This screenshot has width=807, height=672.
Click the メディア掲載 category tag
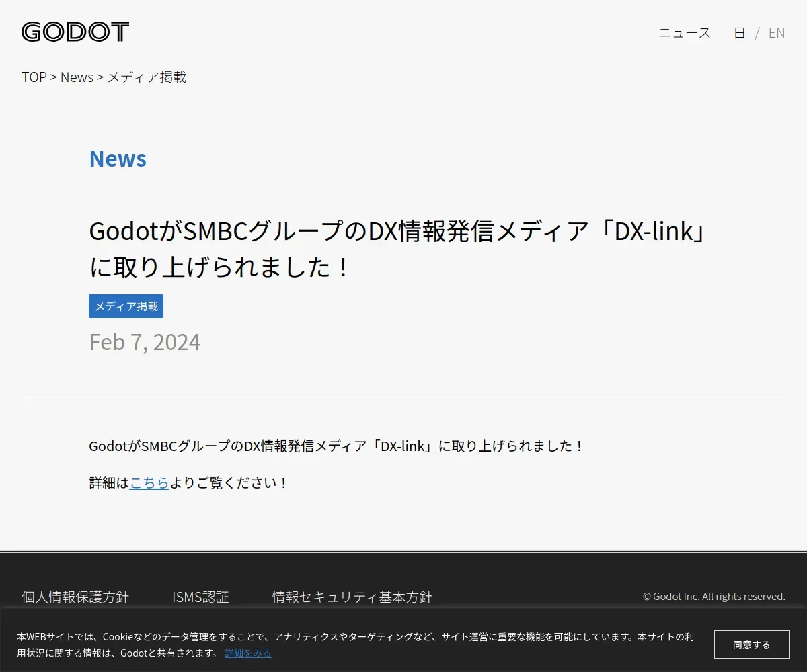click(x=126, y=306)
